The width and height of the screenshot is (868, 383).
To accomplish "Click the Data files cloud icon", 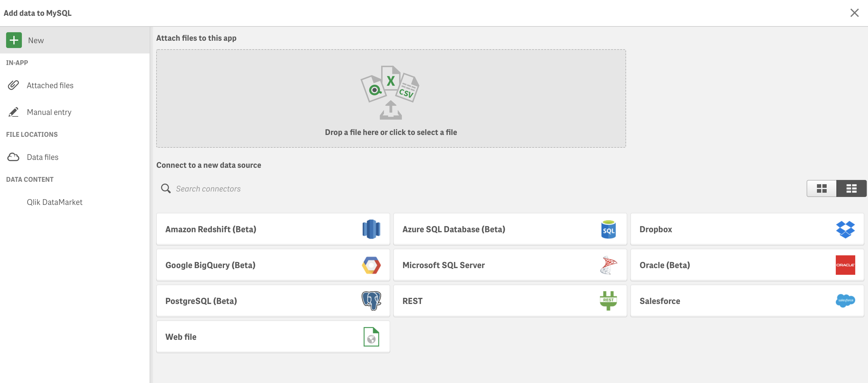I will (x=13, y=157).
